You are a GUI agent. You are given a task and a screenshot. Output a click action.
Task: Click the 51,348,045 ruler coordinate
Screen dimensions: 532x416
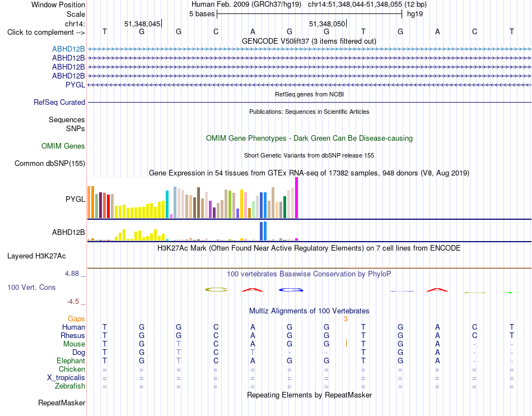pos(142,24)
